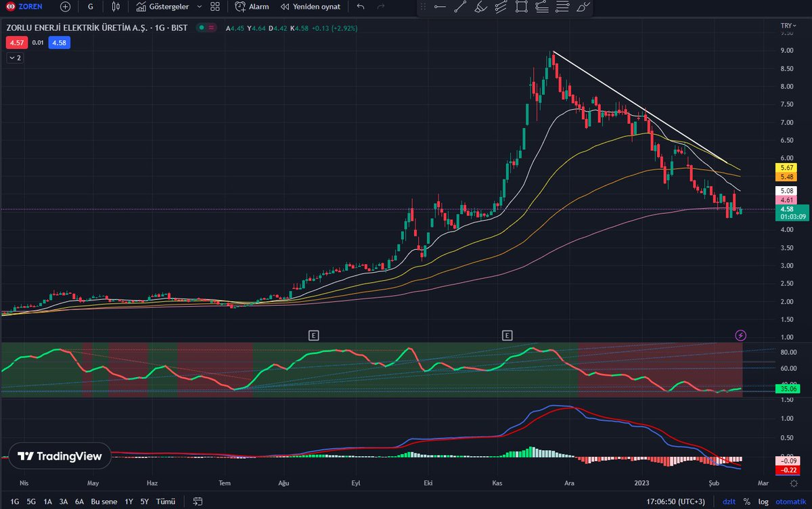Select the brush drawing tool
Viewport: 812px width, 509px height.
583,7
